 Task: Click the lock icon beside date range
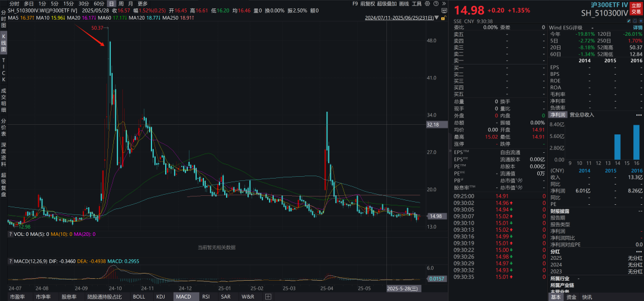point(444,18)
